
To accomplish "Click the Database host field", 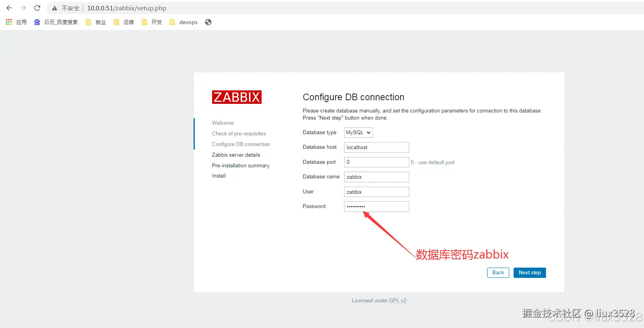I will (x=377, y=147).
